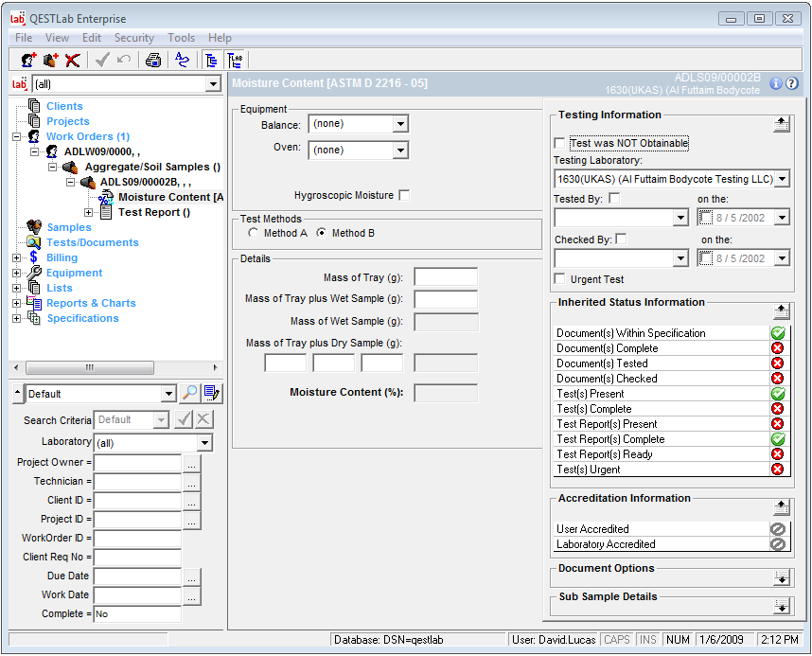This screenshot has height=656, width=812.
Task: Open the Security menu
Action: tap(133, 38)
